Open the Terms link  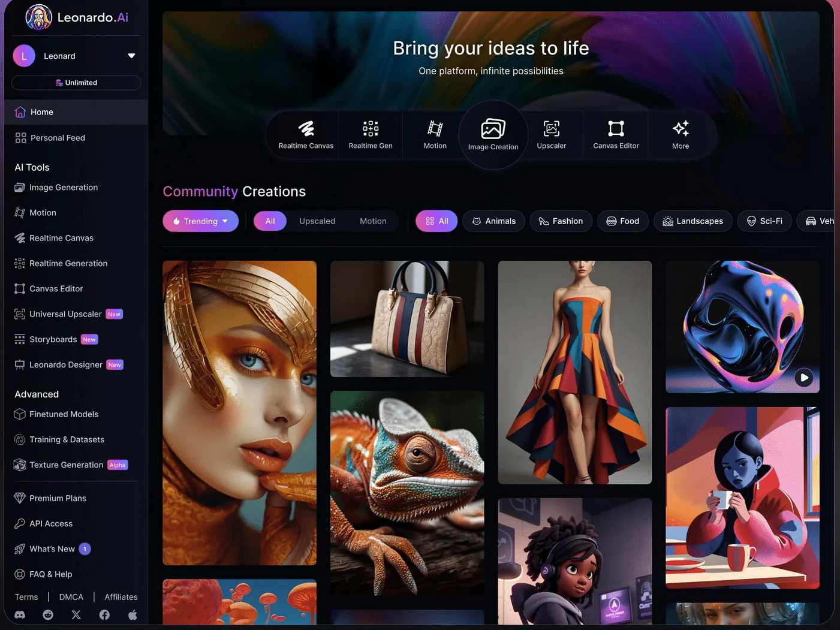click(x=26, y=597)
